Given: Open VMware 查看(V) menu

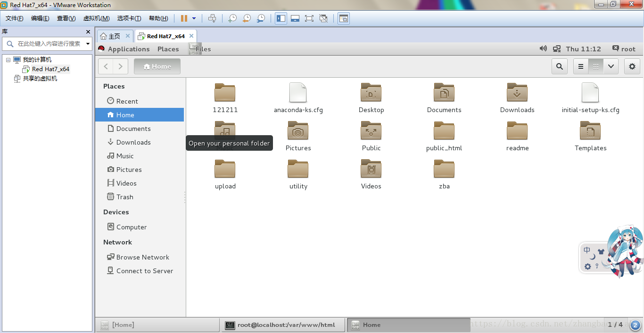Looking at the screenshot, I should click(x=66, y=18).
